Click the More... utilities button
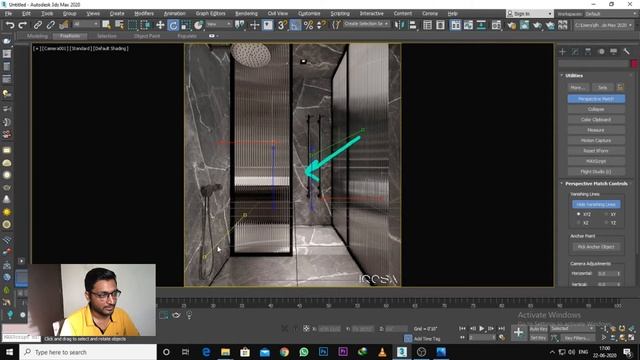The width and height of the screenshot is (640, 360). tap(578, 87)
